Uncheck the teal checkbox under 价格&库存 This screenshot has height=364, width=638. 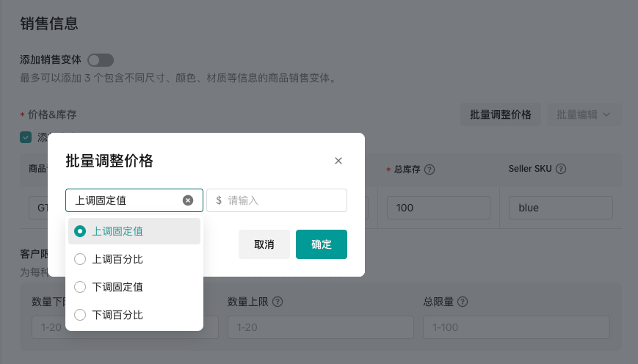26,137
